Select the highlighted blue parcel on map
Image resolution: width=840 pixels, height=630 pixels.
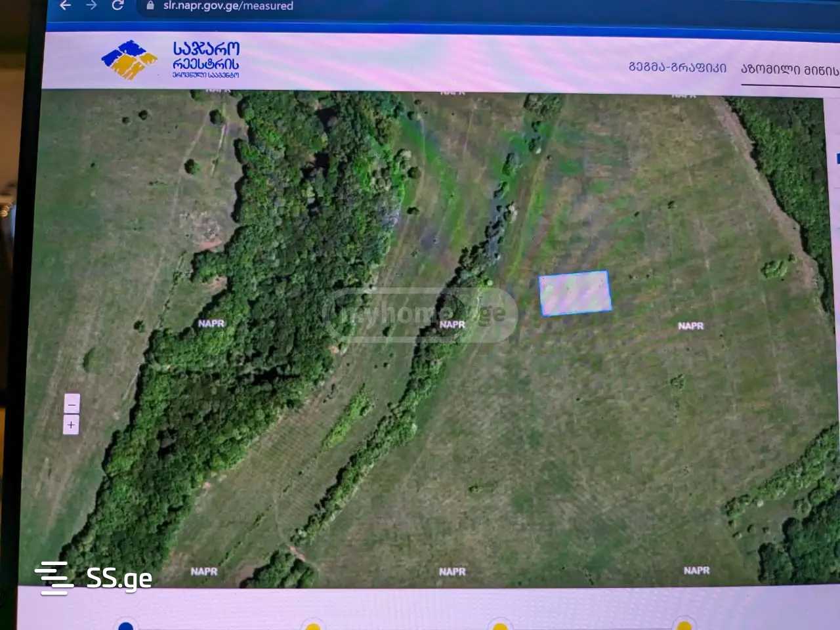coord(575,293)
